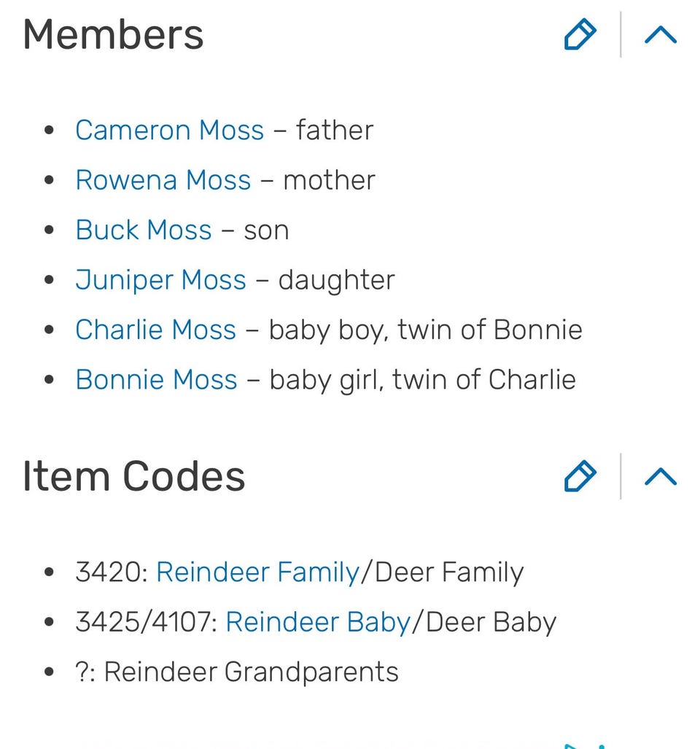Click the Members section heading

pos(113,35)
